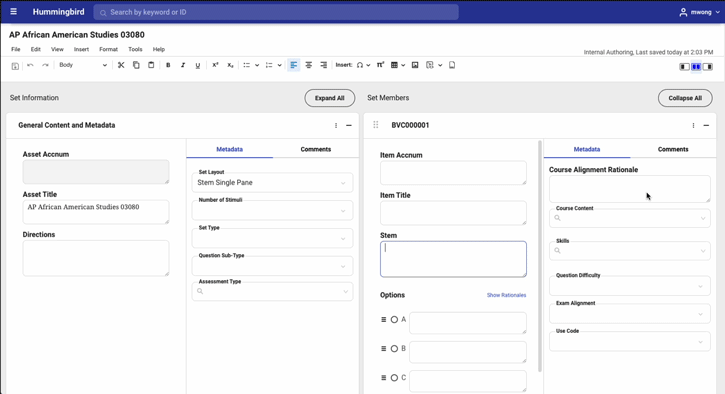
Task: Mark option A as the correct answer
Action: click(x=394, y=320)
